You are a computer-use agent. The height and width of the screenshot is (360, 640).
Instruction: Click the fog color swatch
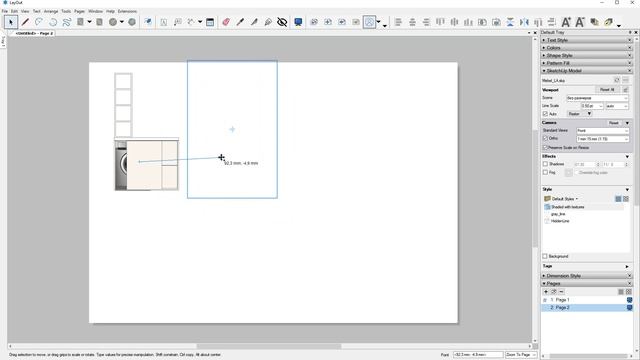569,173
